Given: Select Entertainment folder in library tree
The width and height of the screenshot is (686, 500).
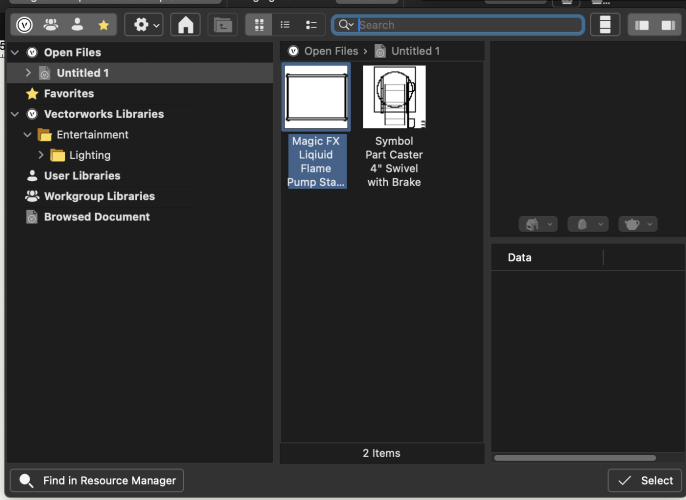Looking at the screenshot, I should point(92,135).
